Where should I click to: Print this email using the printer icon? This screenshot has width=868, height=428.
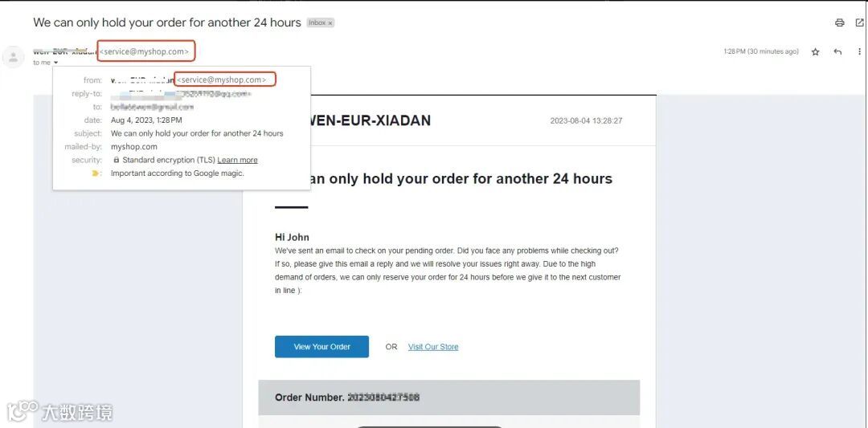pyautogui.click(x=839, y=22)
